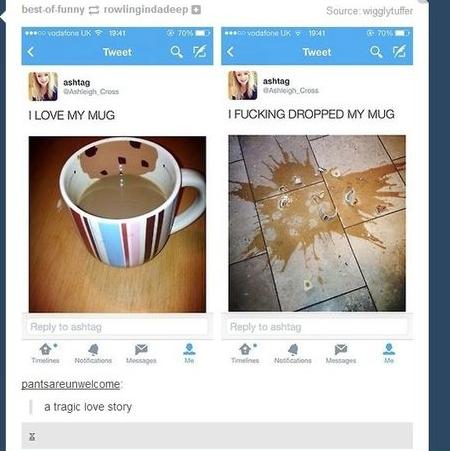Open the rowlingindadeep blog link

(146, 10)
